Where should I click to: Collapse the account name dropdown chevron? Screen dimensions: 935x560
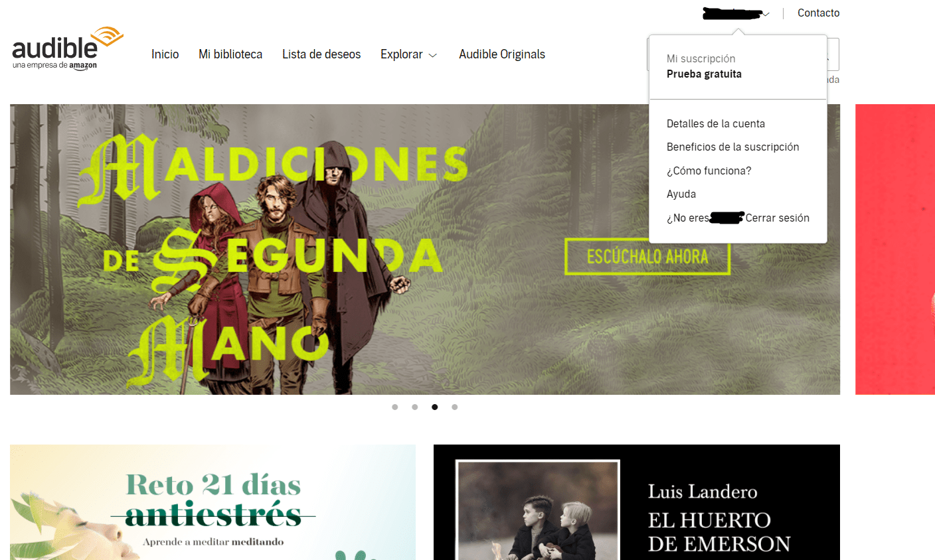pos(766,14)
